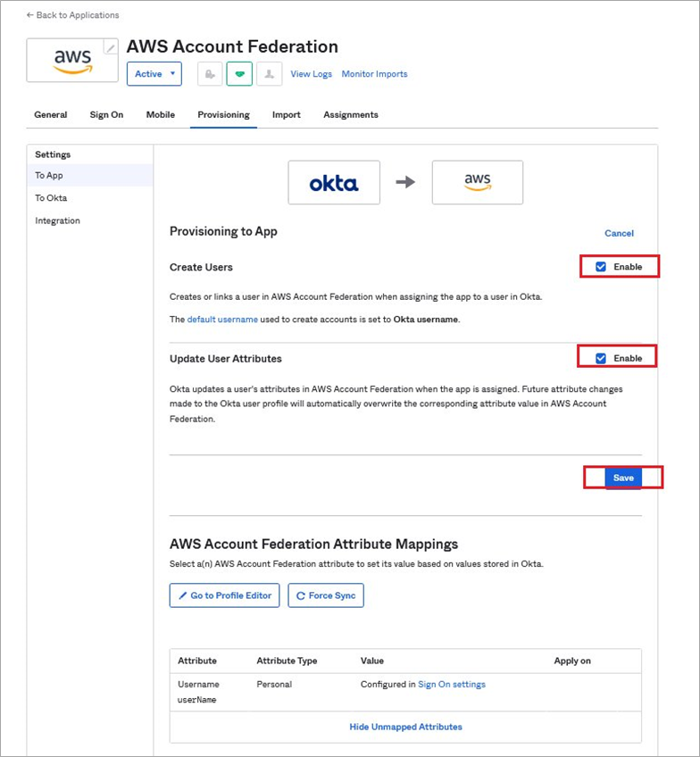Go back to Applications

pyautogui.click(x=72, y=15)
